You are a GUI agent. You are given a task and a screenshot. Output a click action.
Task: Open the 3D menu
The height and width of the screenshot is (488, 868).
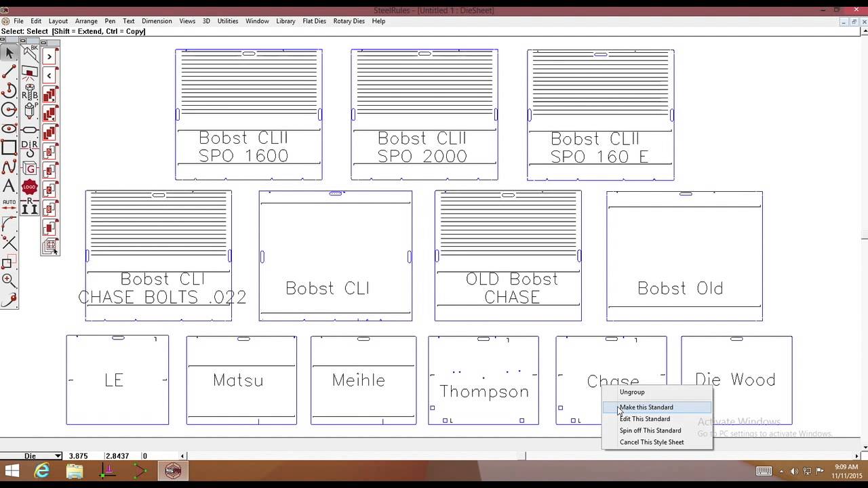pyautogui.click(x=206, y=21)
